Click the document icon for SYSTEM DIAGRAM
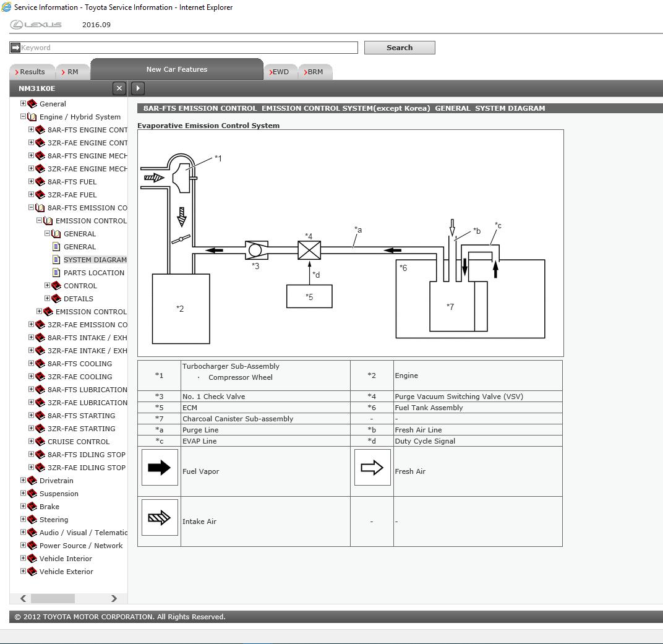Image resolution: width=663 pixels, height=644 pixels. coord(56,260)
